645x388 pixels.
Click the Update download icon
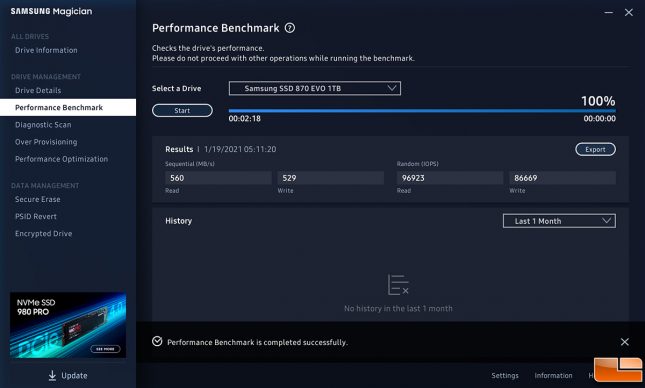pyautogui.click(x=52, y=375)
